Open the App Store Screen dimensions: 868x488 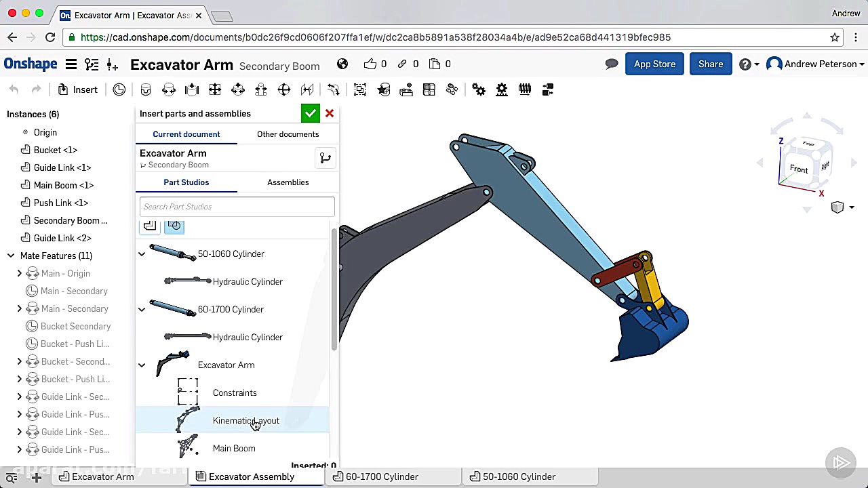coord(654,64)
